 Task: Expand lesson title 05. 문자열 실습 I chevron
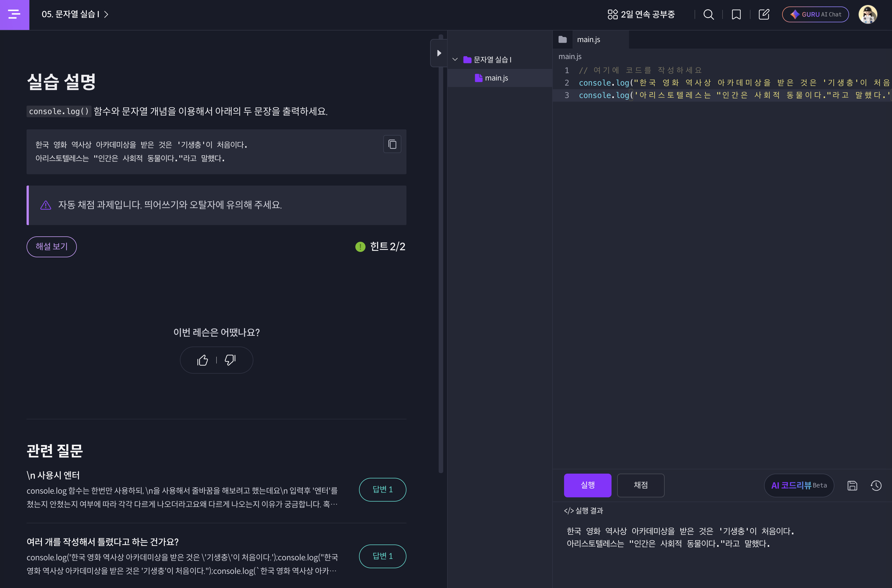(x=106, y=14)
